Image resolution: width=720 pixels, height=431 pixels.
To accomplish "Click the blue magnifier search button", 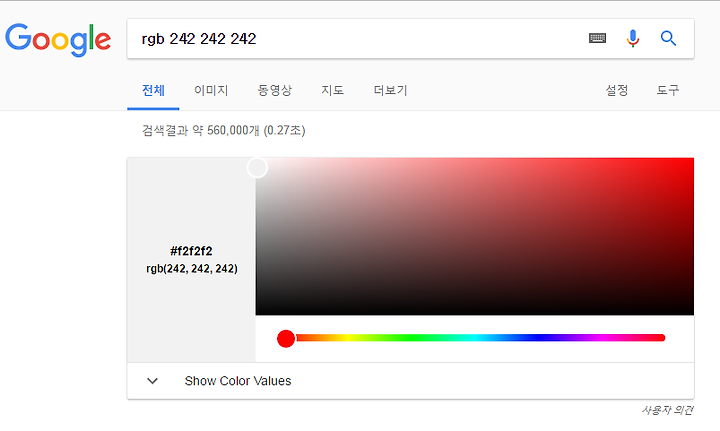I will tap(668, 39).
